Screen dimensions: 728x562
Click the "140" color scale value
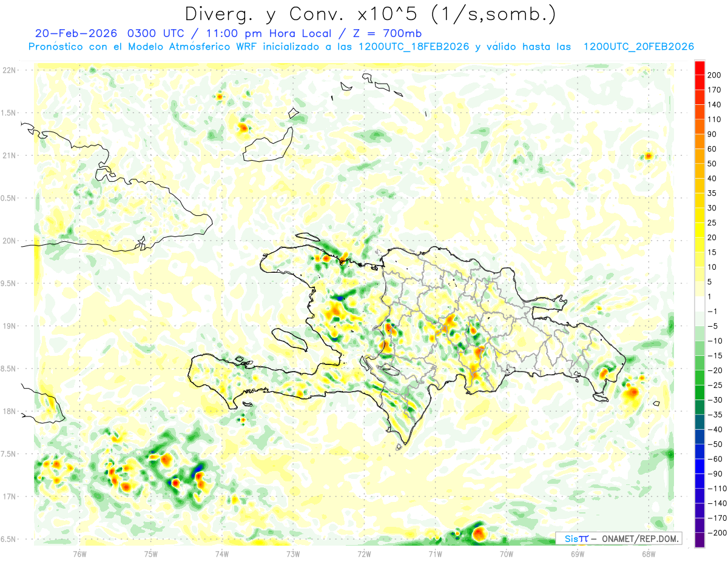(714, 105)
